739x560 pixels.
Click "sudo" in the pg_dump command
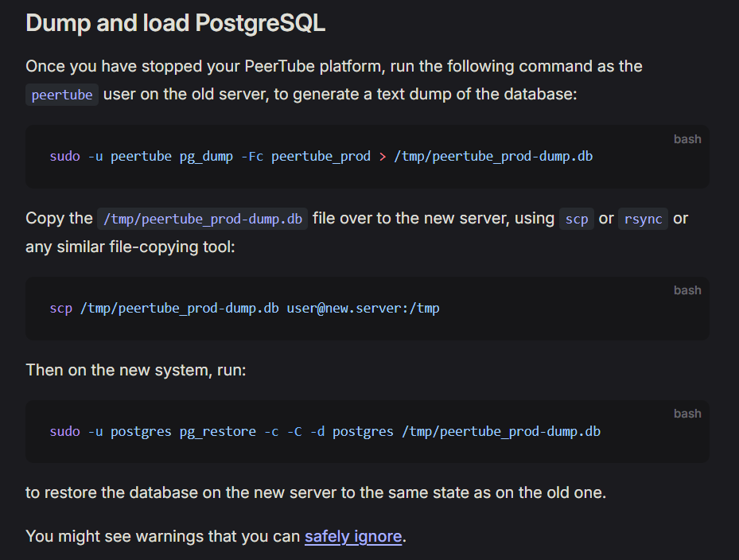tap(65, 157)
